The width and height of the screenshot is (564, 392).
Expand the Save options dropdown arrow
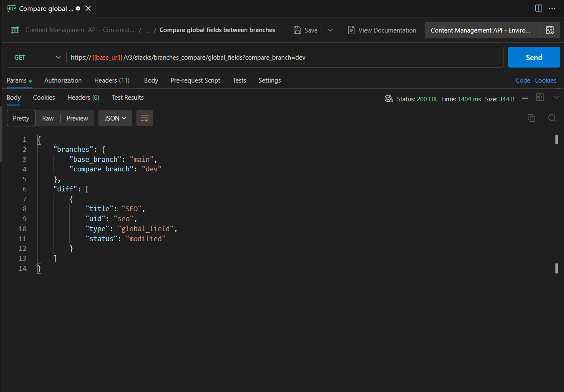[330, 30]
